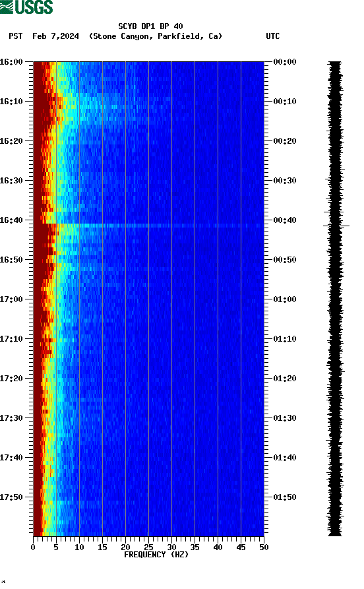Image resolution: width=364 pixels, height=589 pixels.
Task: Click the 17:20 PST time label
Action: click(x=11, y=379)
